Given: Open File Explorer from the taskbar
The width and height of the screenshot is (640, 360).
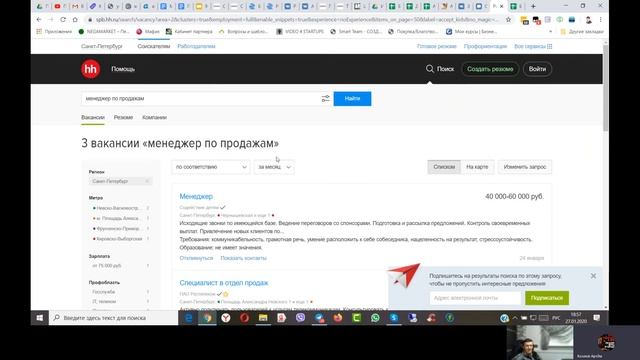Looking at the screenshot, I should click(263, 318).
